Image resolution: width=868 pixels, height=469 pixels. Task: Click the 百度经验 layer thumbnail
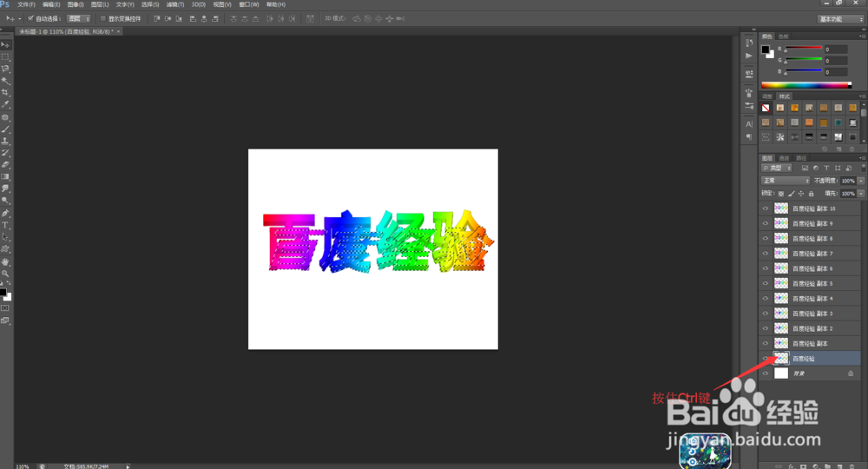[781, 358]
